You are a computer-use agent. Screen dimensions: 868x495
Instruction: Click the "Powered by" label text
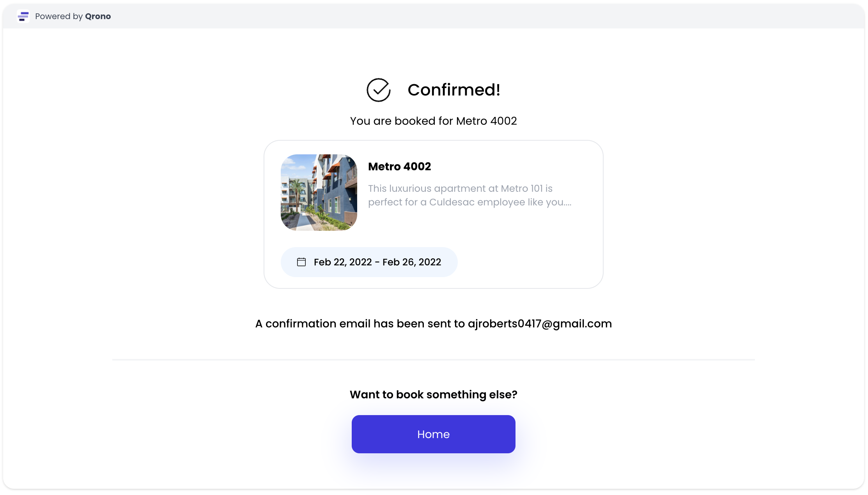59,16
